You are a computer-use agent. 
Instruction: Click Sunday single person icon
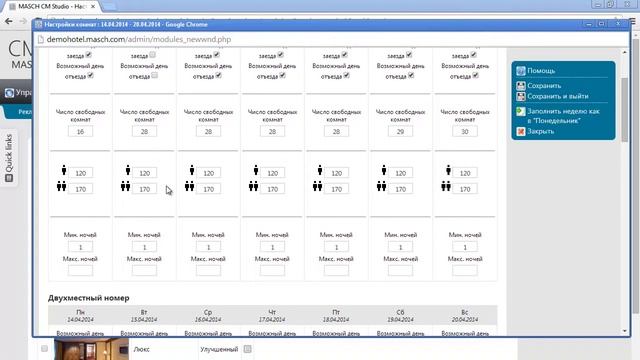click(x=448, y=170)
